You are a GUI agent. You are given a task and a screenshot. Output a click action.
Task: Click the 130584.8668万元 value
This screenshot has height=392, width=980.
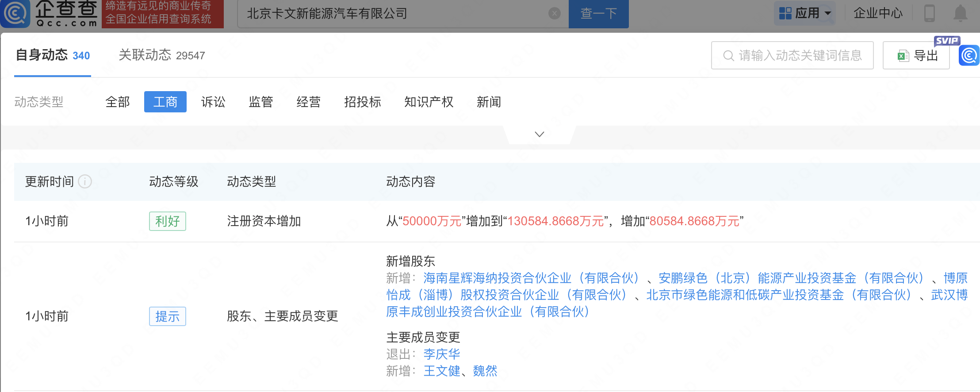click(555, 221)
